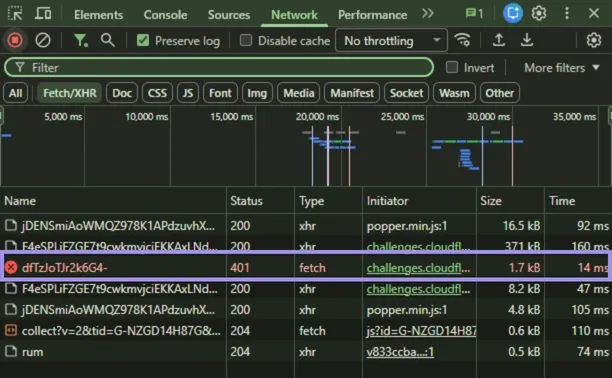Viewport: 612px width, 378px height.
Task: Sort requests by Time column header
Action: point(578,201)
